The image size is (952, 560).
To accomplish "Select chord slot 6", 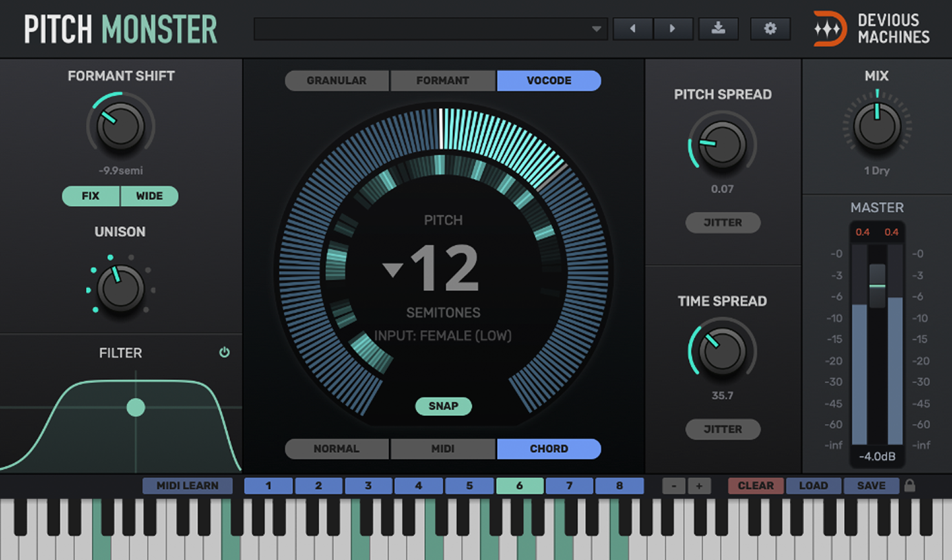I will [x=520, y=486].
